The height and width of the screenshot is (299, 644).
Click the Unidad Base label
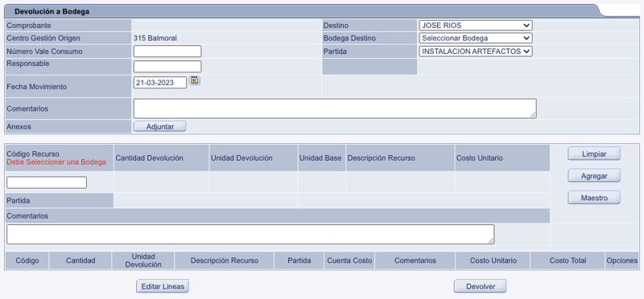pyautogui.click(x=320, y=158)
